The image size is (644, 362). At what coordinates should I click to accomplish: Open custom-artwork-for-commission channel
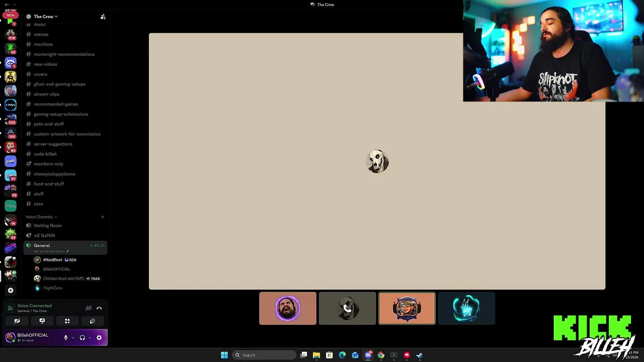65,134
